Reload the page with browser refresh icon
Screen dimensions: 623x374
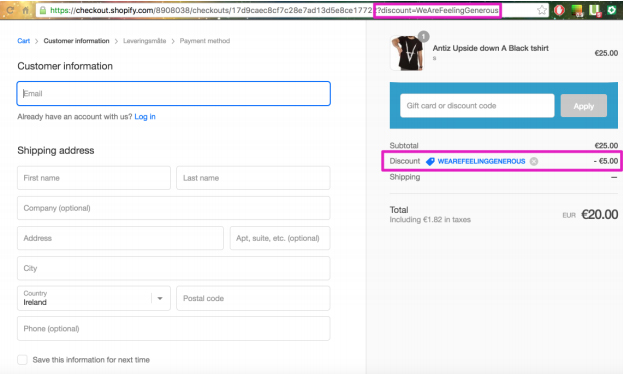(x=10, y=10)
